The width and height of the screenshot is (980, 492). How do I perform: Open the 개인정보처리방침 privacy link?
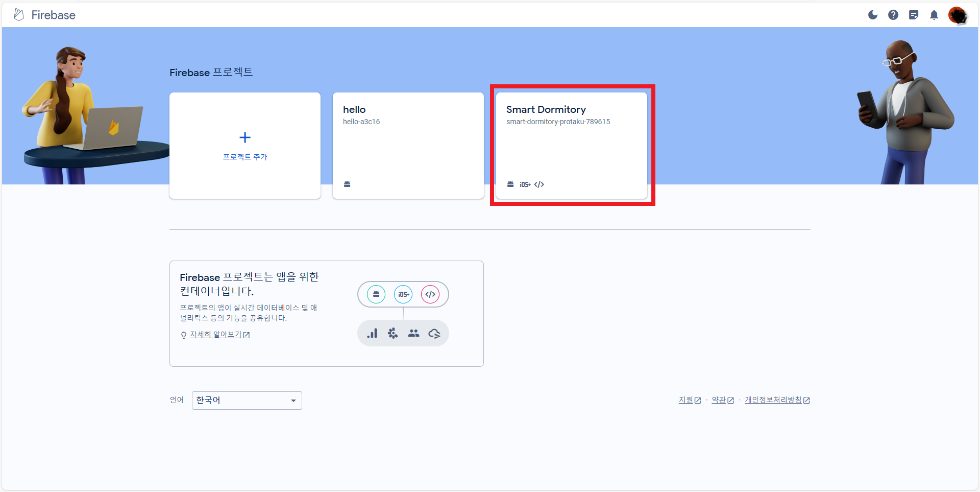777,400
